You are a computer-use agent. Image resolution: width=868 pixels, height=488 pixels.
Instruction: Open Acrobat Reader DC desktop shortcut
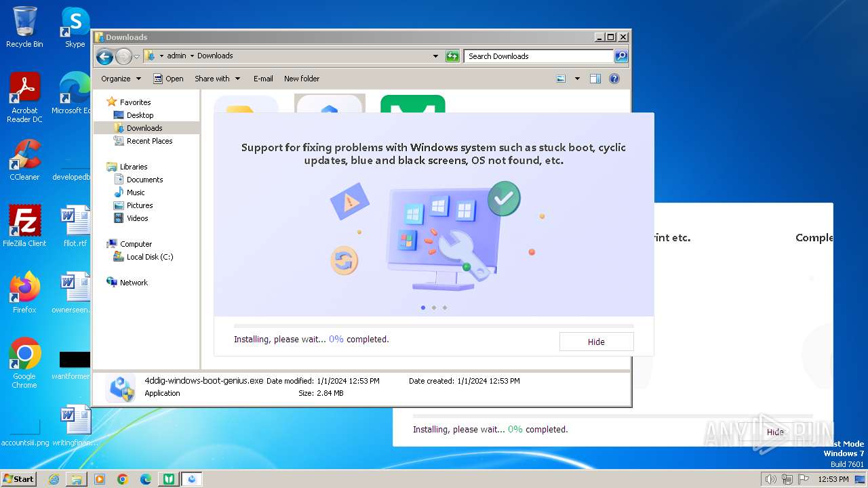[x=24, y=98]
